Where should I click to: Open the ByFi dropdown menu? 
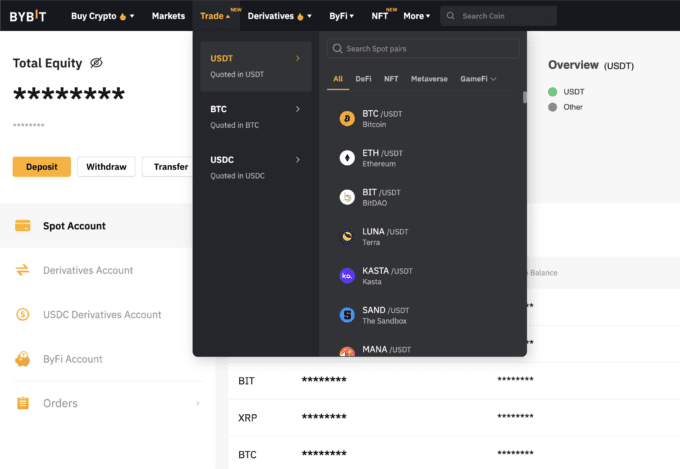point(341,16)
